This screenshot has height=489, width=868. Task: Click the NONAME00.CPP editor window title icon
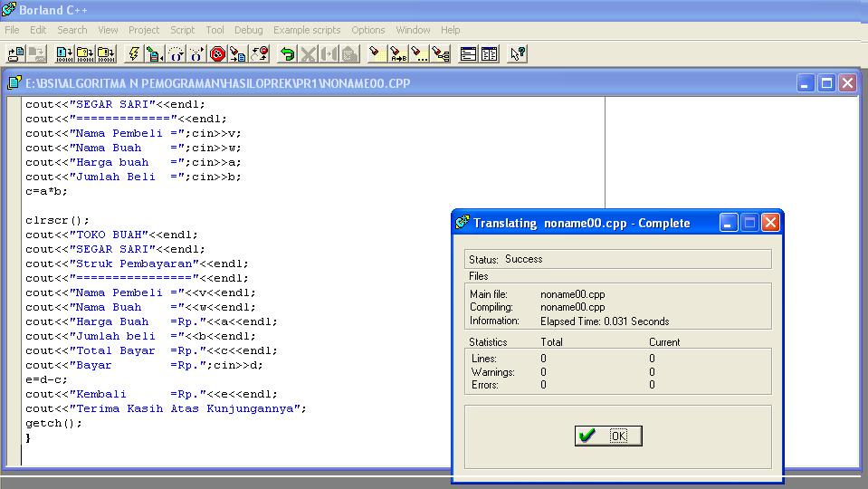tap(14, 83)
